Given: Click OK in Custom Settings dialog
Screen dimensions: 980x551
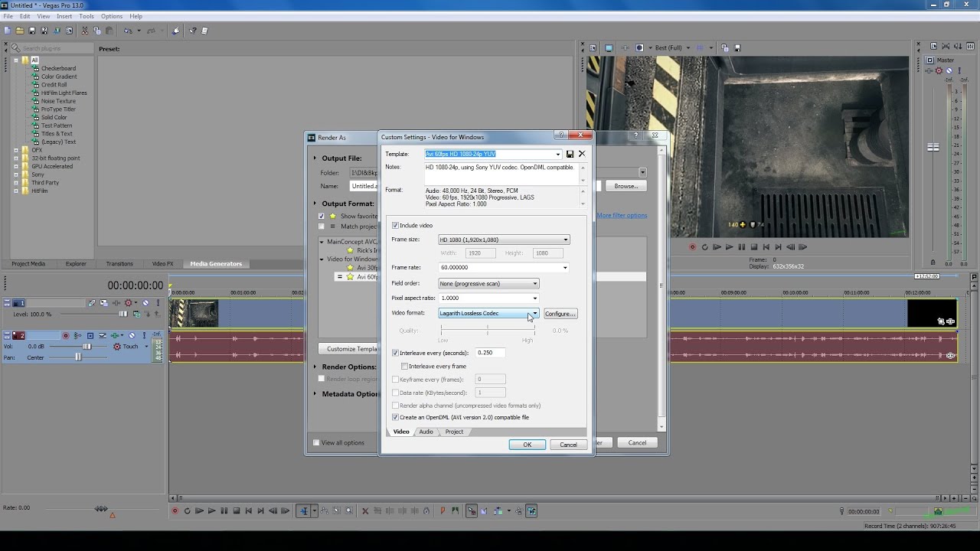Looking at the screenshot, I should pos(527,445).
